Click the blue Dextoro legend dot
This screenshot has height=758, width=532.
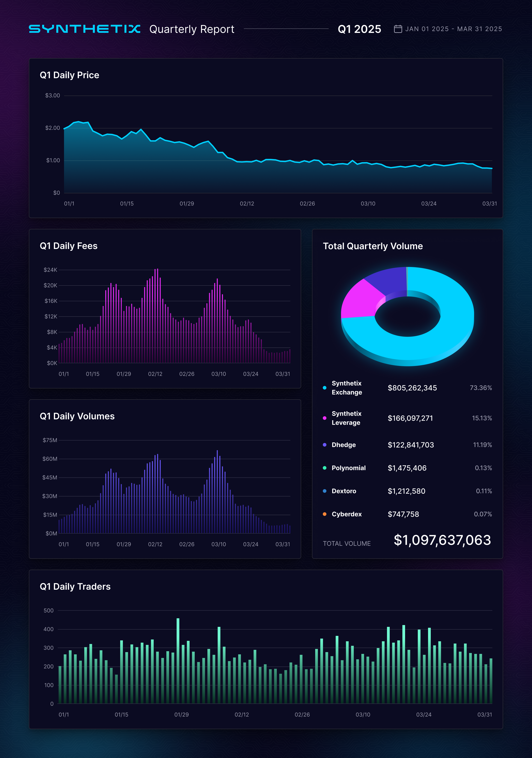pyautogui.click(x=325, y=491)
